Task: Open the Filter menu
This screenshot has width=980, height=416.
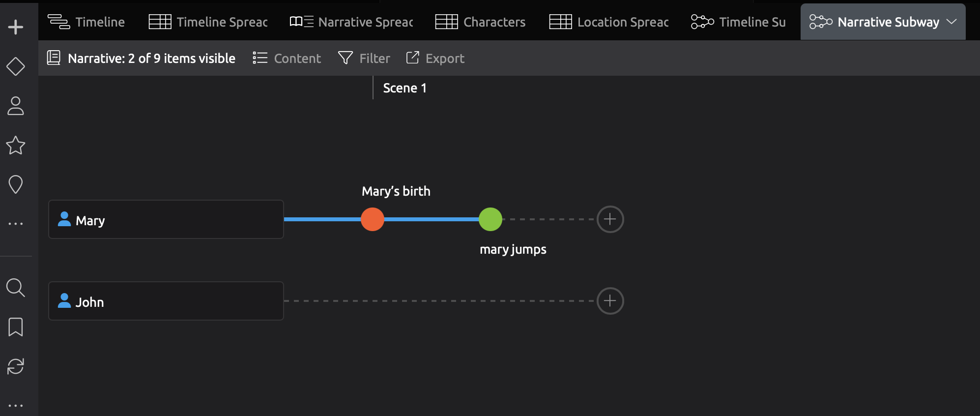Action: [364, 58]
